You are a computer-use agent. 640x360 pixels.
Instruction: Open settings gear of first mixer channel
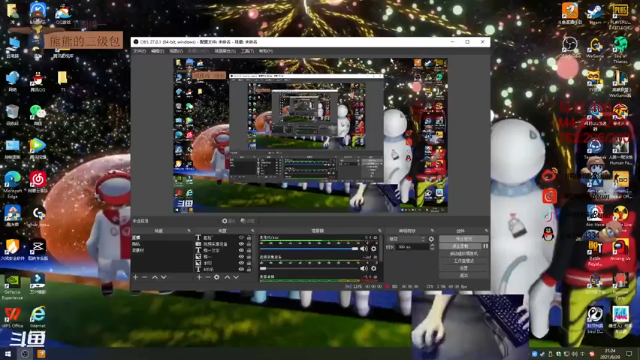point(373,249)
